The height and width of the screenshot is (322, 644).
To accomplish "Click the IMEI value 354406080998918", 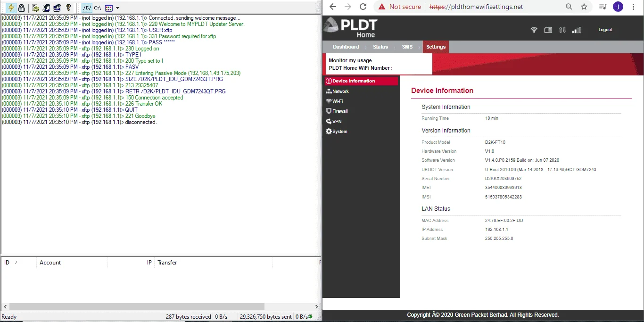I will click(503, 188).
